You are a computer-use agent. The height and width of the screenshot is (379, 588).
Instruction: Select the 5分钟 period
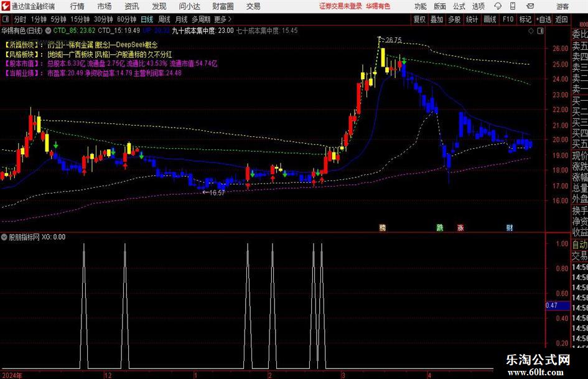tap(58, 19)
